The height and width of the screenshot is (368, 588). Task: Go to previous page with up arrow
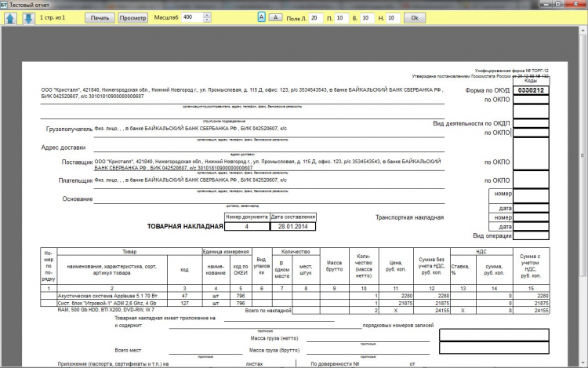(x=10, y=18)
